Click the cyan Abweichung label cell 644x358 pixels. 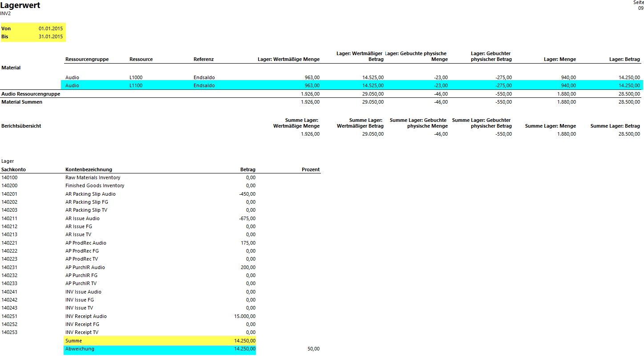[80, 349]
